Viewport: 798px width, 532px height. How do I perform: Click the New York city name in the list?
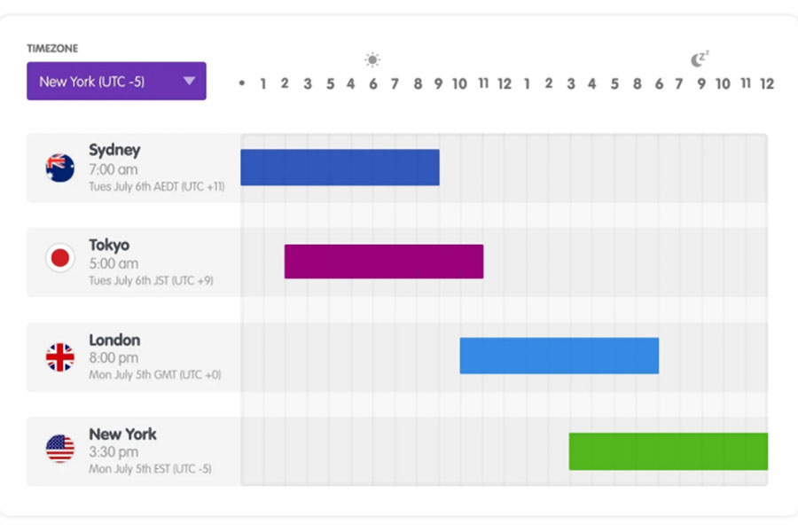pyautogui.click(x=122, y=434)
